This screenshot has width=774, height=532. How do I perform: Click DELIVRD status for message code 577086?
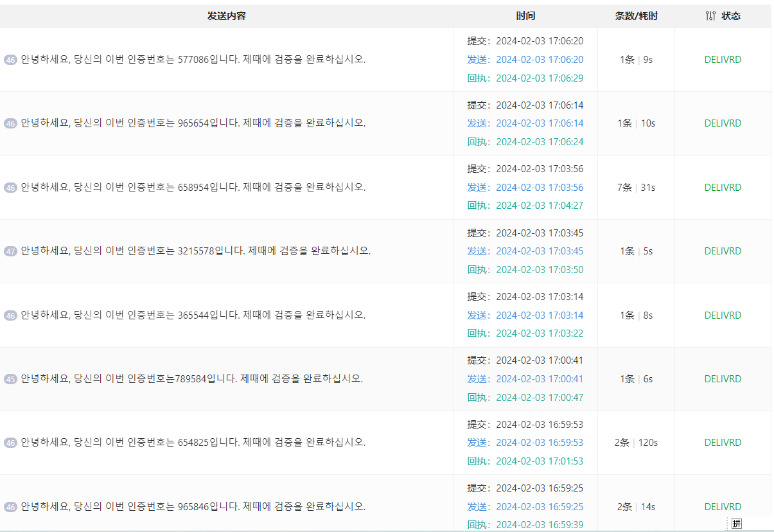(x=723, y=60)
